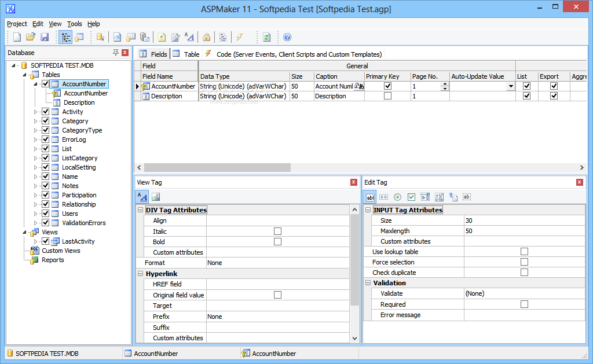Click the database table view icon
This screenshot has width=593, height=364.
tap(79, 37)
